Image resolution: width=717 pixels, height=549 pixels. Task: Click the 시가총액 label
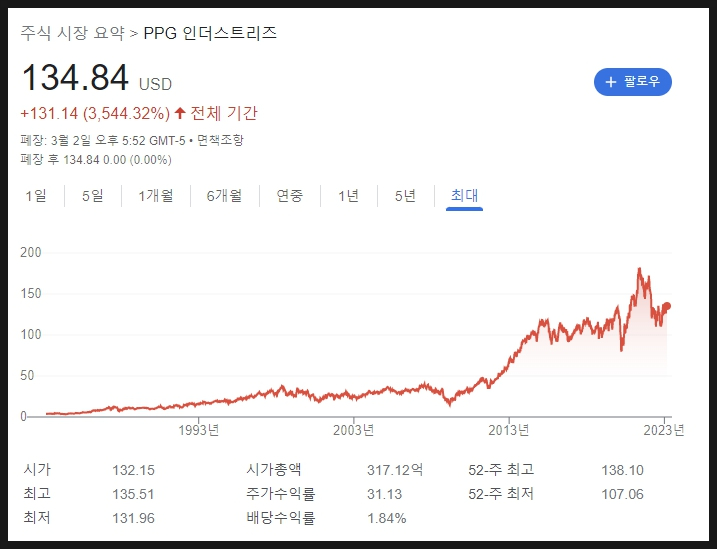click(x=274, y=469)
